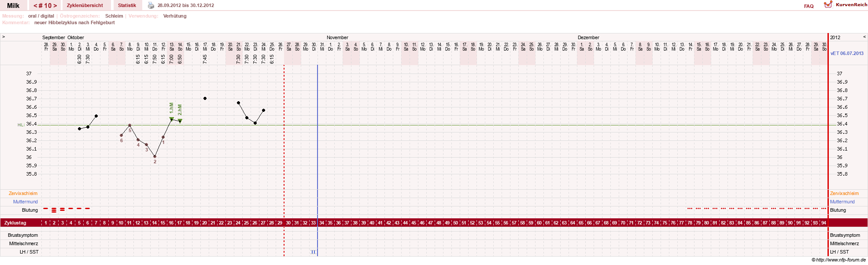Screen dimensions: 868x265
Task: Click the right 'Mittelschmerz' row label
Action: (844, 243)
